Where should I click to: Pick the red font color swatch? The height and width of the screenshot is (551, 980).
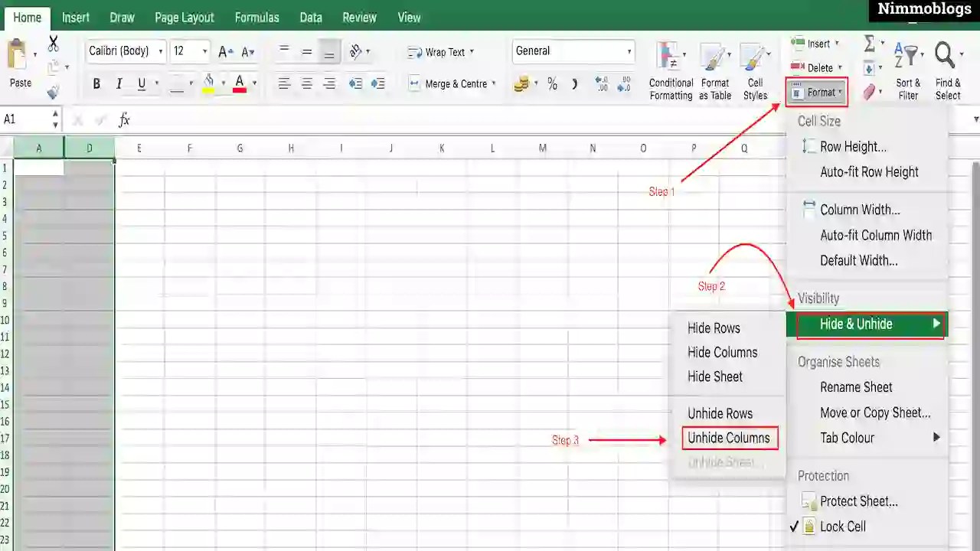[x=239, y=90]
